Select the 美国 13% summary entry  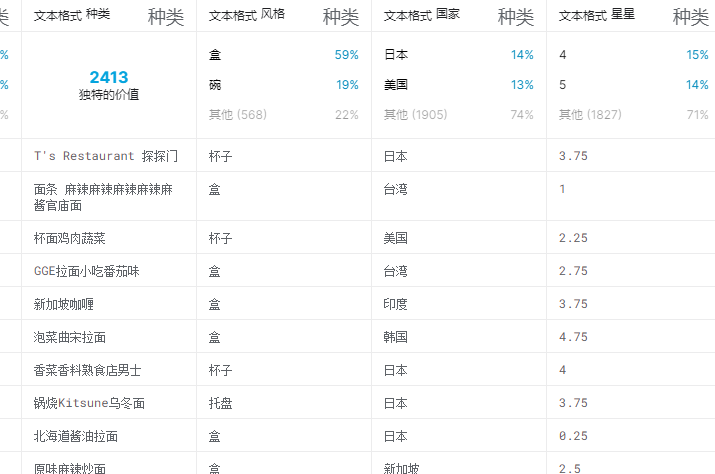tap(459, 85)
